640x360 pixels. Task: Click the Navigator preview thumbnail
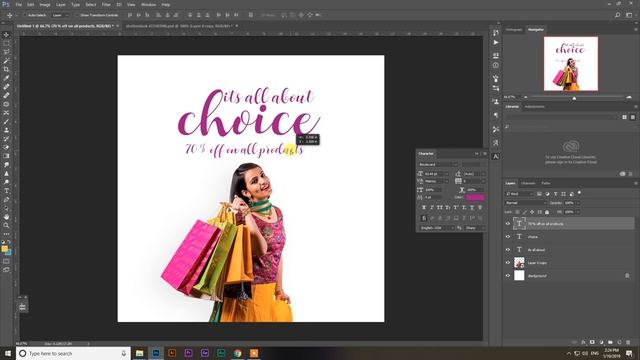[571, 63]
